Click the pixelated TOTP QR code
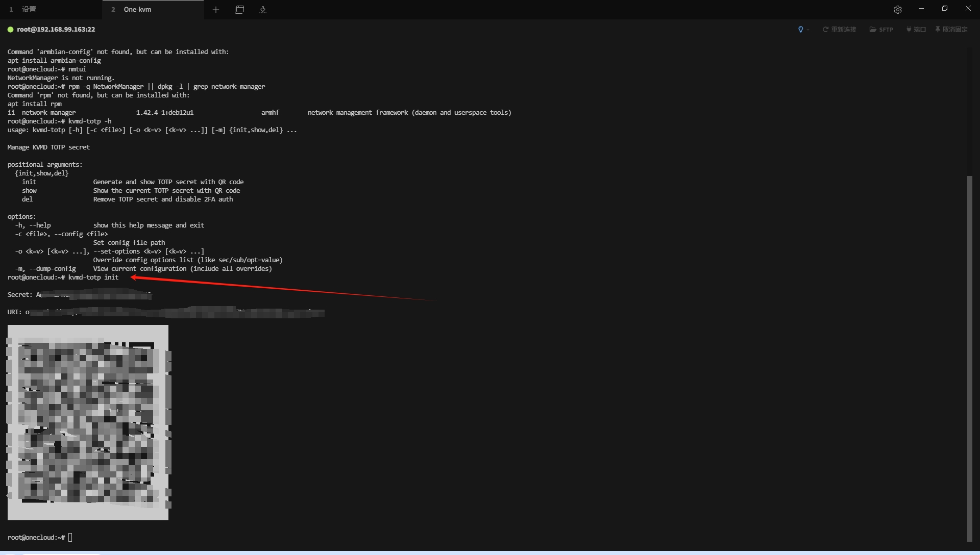The height and width of the screenshot is (555, 980). [88, 422]
